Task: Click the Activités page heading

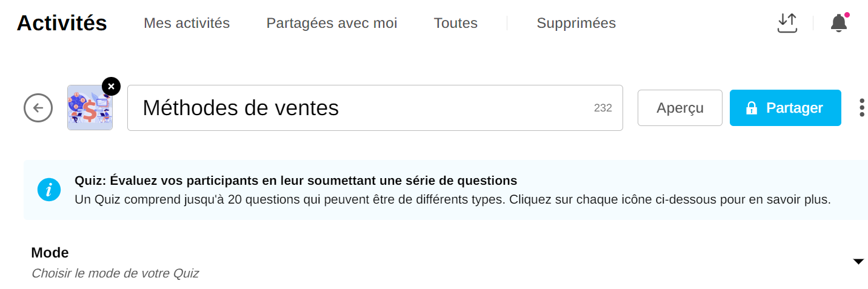Action: pos(62,23)
